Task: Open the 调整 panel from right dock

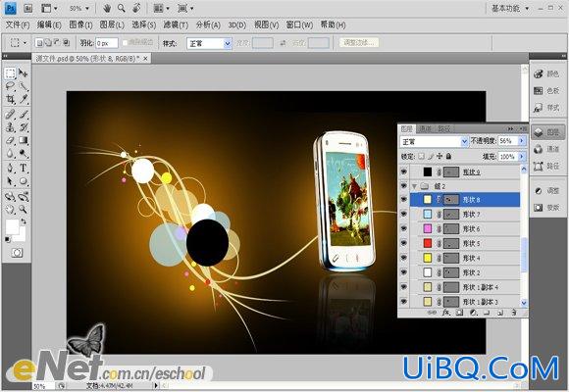Action: pyautogui.click(x=547, y=191)
